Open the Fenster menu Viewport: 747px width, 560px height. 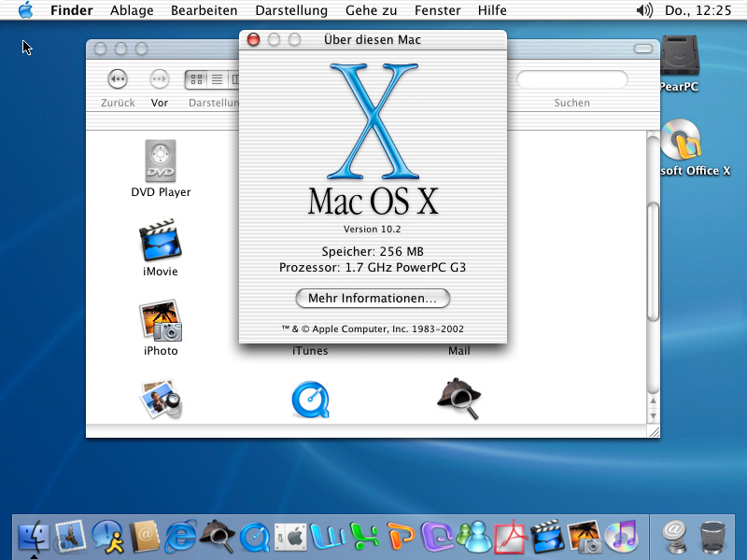(437, 10)
